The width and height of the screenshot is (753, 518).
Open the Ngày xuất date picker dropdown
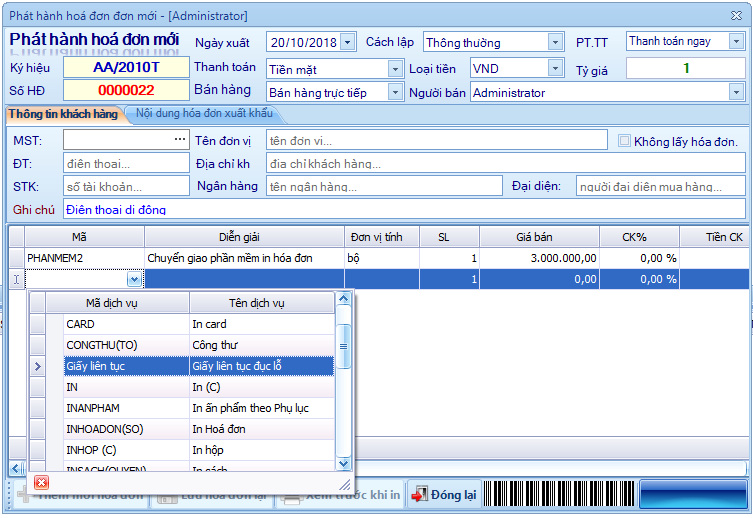click(x=347, y=42)
